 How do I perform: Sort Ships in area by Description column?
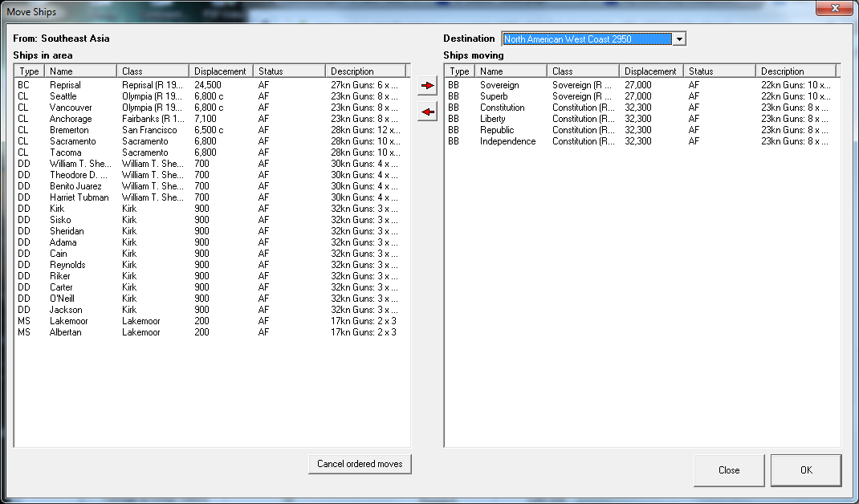pyautogui.click(x=366, y=71)
